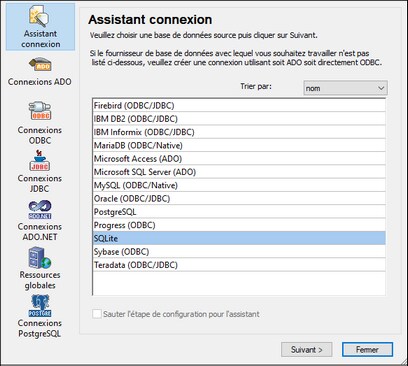Toggle Sauter l'étape de configuration checkbox
The height and width of the screenshot is (366, 408).
point(97,314)
